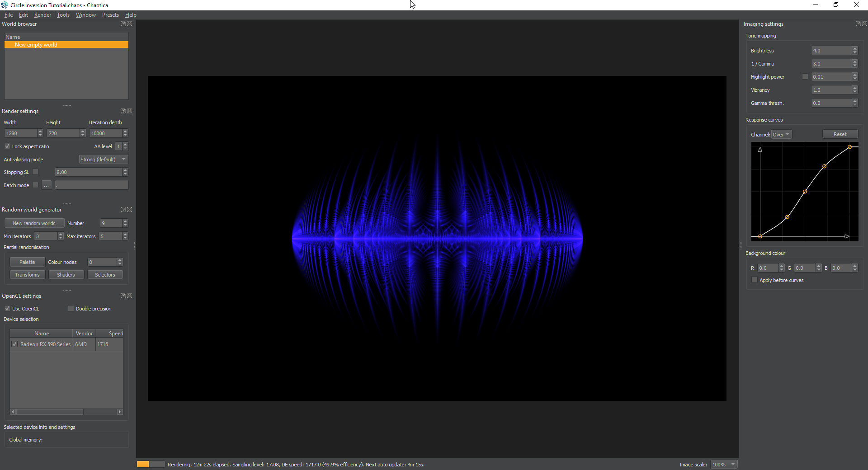Click the New random worlds button
This screenshot has height=470, width=868.
tap(34, 223)
